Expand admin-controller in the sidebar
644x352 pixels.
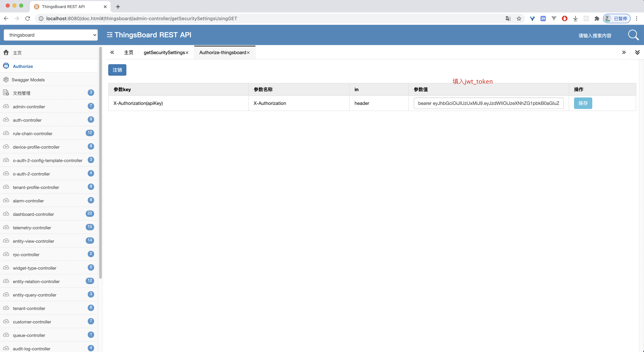point(49,107)
